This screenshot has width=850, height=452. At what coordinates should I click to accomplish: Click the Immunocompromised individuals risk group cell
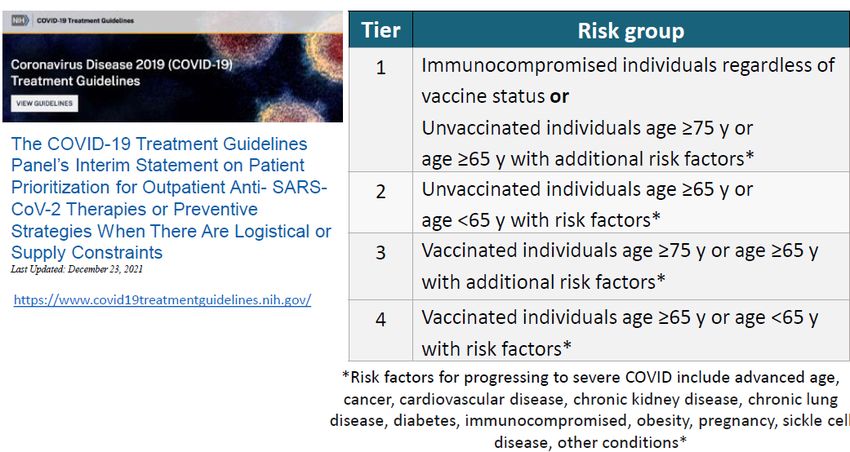pyautogui.click(x=631, y=109)
